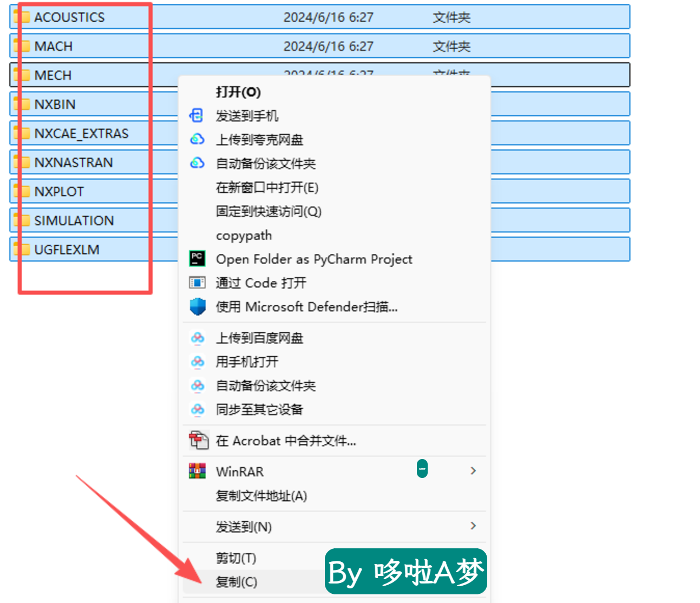Expand the 发送到(N) submenu arrow
Image resolution: width=700 pixels, height=603 pixels.
pyautogui.click(x=473, y=526)
